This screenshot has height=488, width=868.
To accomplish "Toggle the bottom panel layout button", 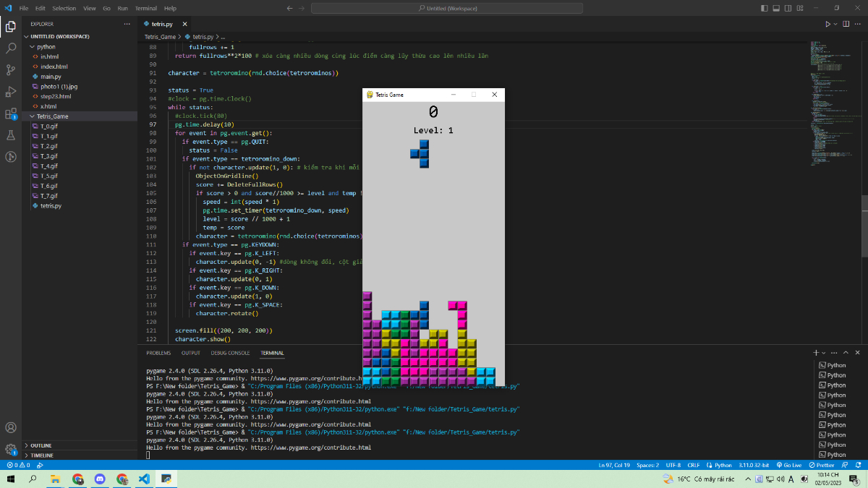I will 776,8.
